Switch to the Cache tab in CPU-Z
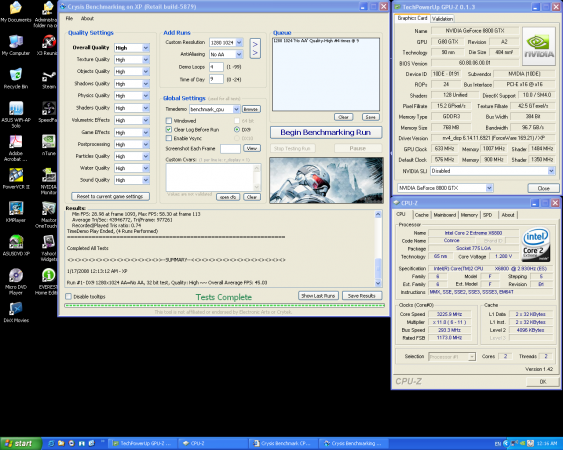563x450 pixels. pyautogui.click(x=422, y=215)
